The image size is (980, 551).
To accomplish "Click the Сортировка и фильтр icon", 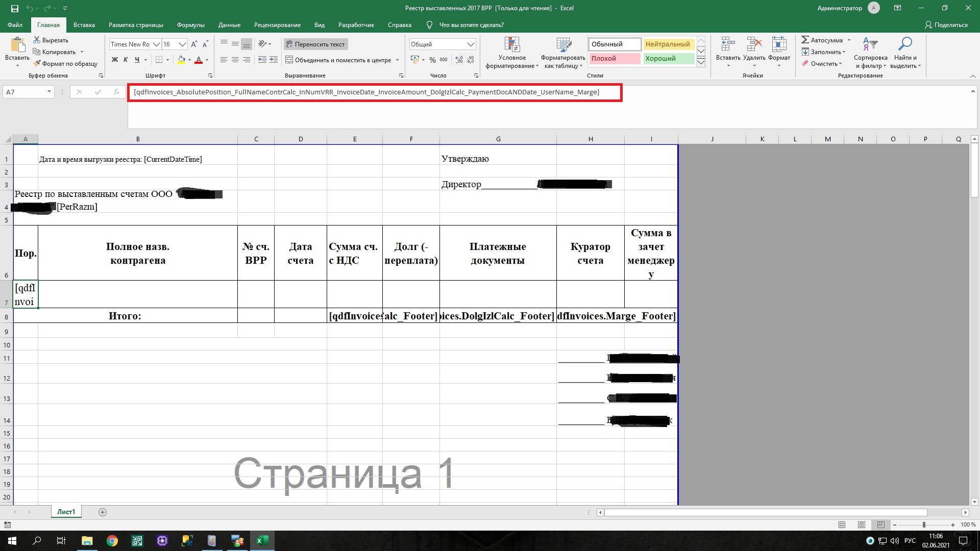I will coord(870,53).
